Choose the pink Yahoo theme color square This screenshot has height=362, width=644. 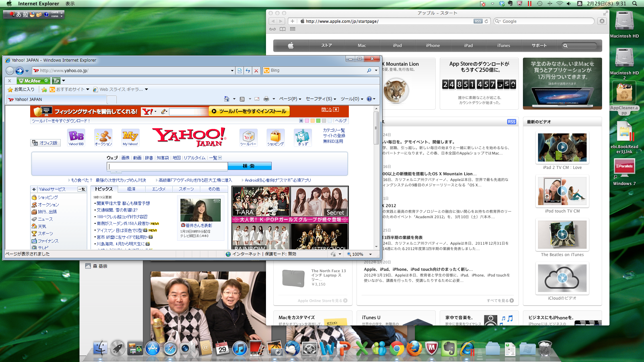[307, 121]
